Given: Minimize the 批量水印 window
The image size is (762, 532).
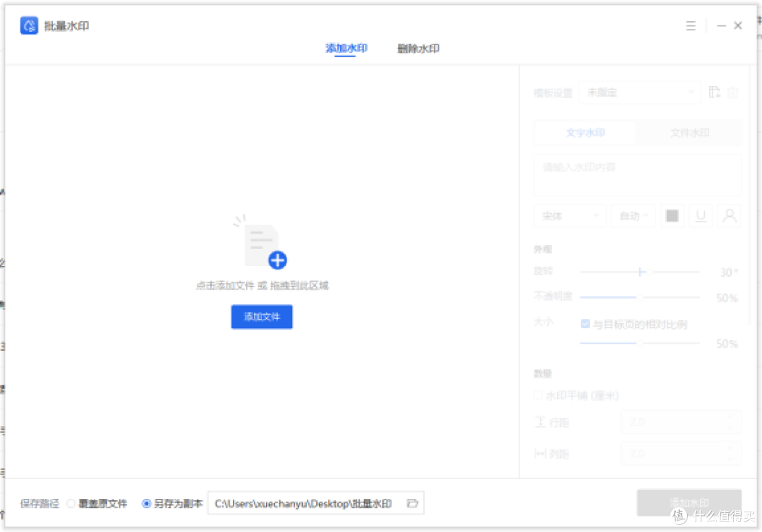Looking at the screenshot, I should 721,25.
